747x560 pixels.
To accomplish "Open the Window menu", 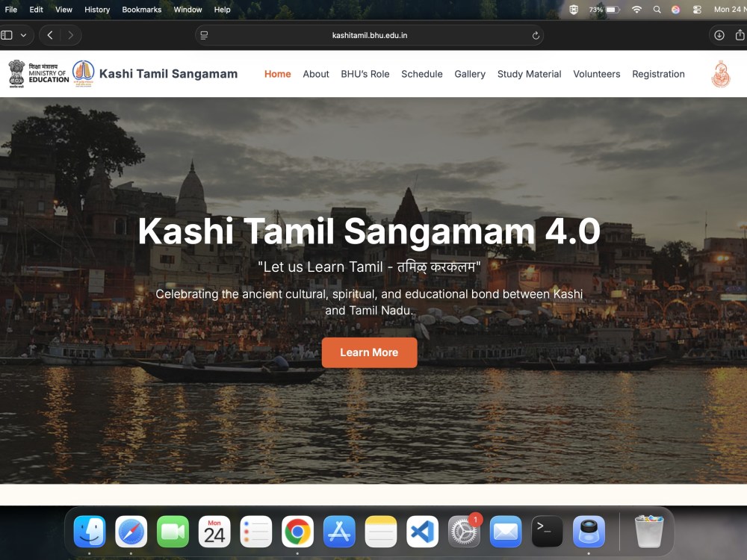I will pyautogui.click(x=187, y=10).
